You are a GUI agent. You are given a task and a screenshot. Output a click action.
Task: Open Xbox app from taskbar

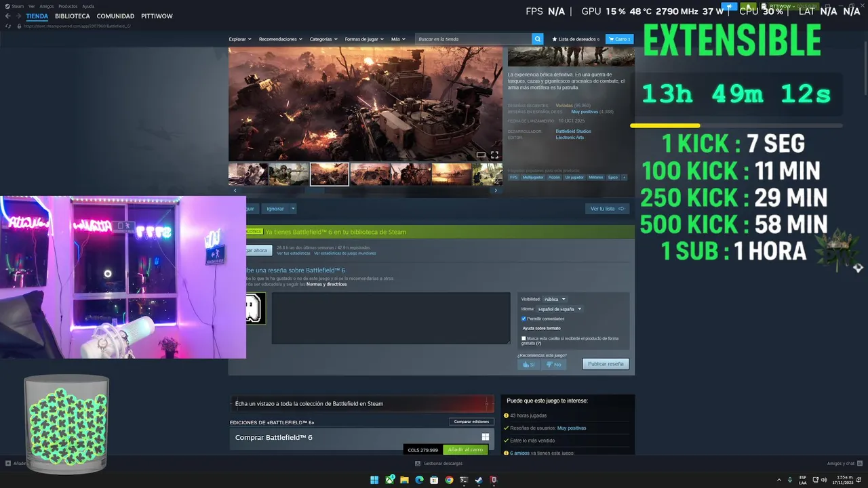[x=390, y=480]
